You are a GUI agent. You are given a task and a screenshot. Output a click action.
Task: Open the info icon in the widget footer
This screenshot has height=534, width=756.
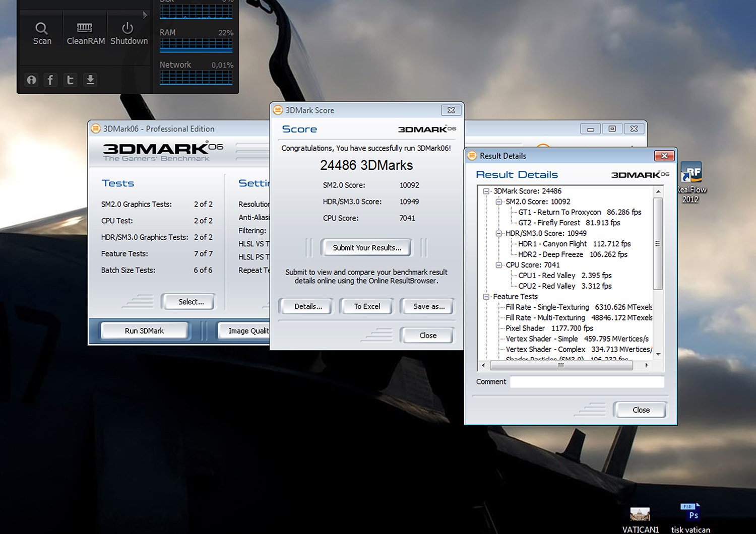32,80
